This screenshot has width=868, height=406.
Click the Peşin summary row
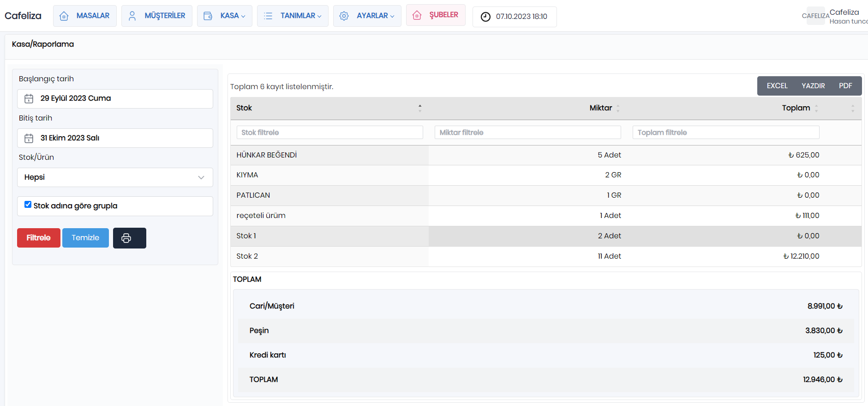pos(546,331)
